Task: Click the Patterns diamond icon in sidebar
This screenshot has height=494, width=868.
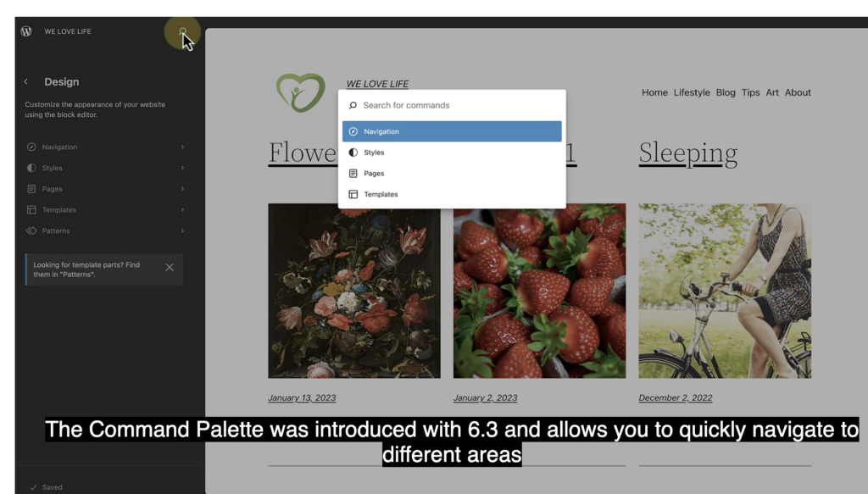Action: [31, 230]
